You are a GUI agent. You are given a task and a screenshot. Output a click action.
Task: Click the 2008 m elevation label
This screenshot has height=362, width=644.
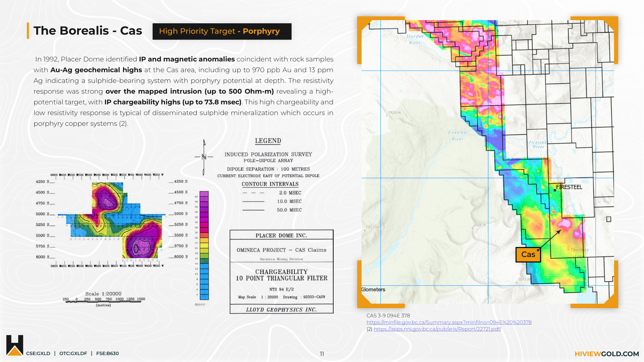(479, 225)
